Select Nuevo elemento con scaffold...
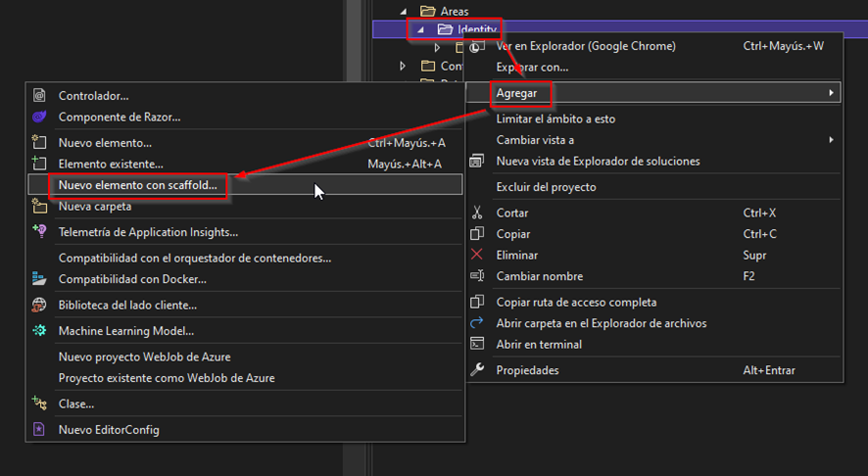868x476 pixels. point(137,184)
